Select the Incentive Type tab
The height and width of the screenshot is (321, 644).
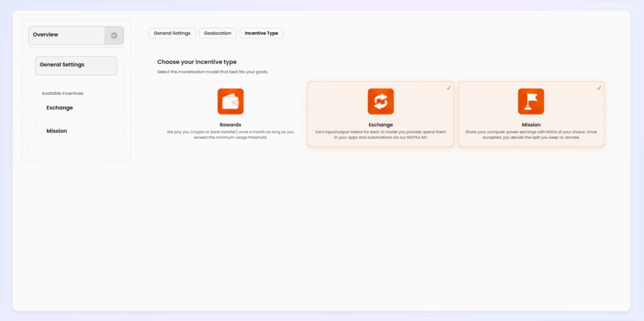pos(261,33)
